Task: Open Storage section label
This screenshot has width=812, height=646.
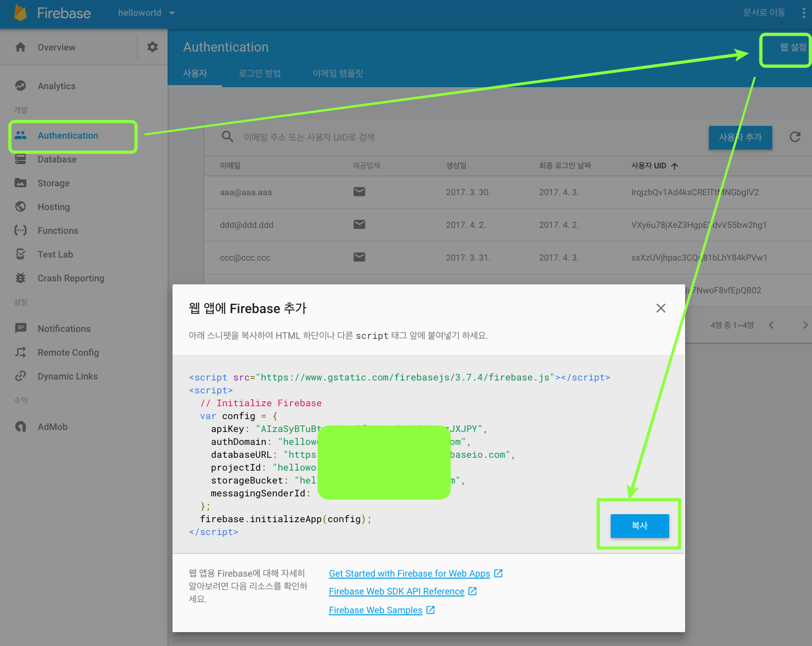Action: (x=54, y=183)
